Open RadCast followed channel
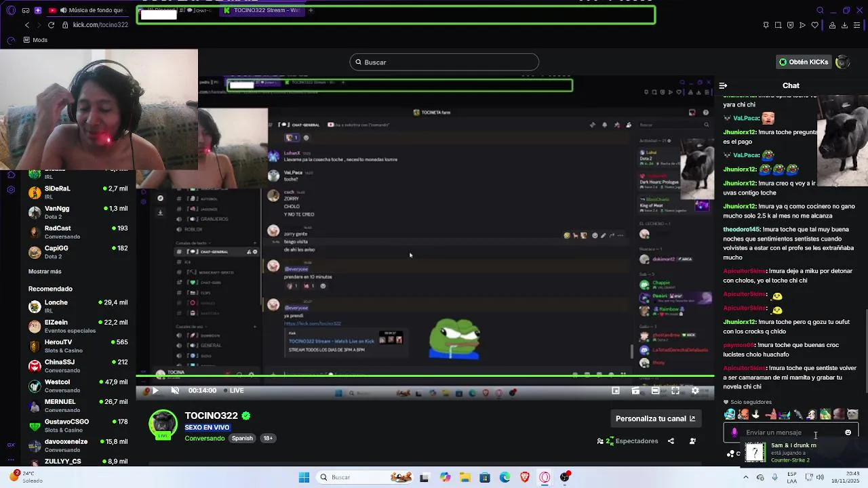 point(78,232)
